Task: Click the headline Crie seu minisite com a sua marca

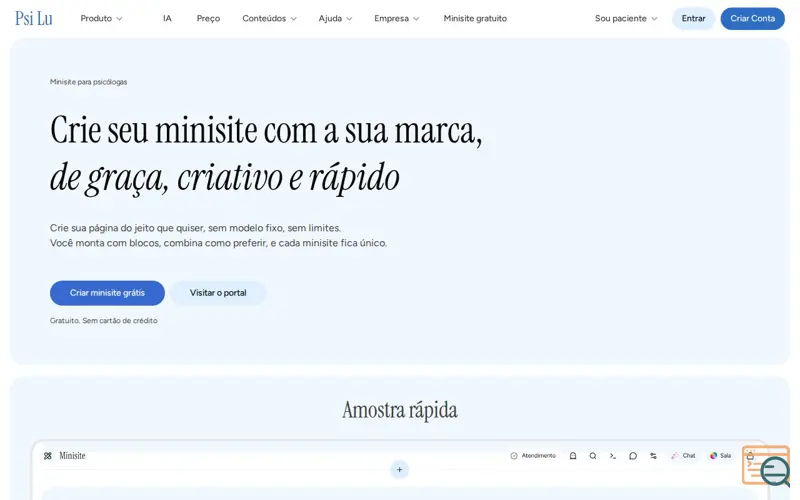Action: click(x=266, y=131)
